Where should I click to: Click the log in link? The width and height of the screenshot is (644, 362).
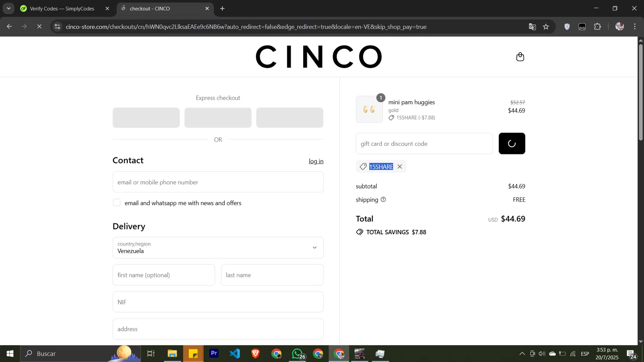[316, 161]
